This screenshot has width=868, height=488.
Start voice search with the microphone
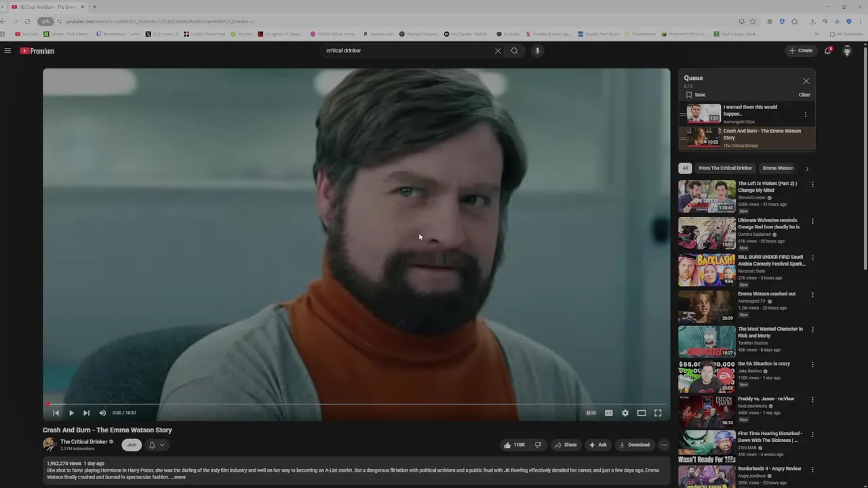tap(537, 51)
